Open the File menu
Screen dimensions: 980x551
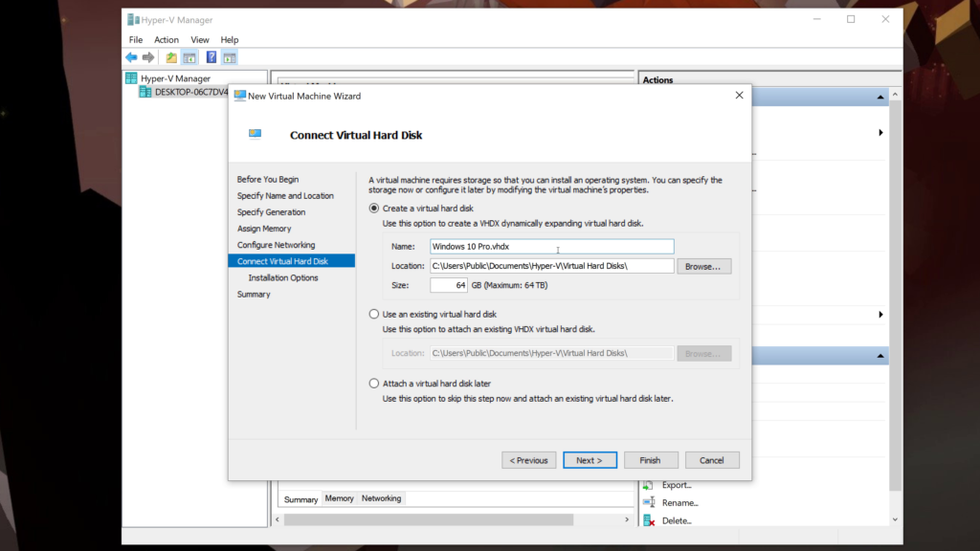136,40
